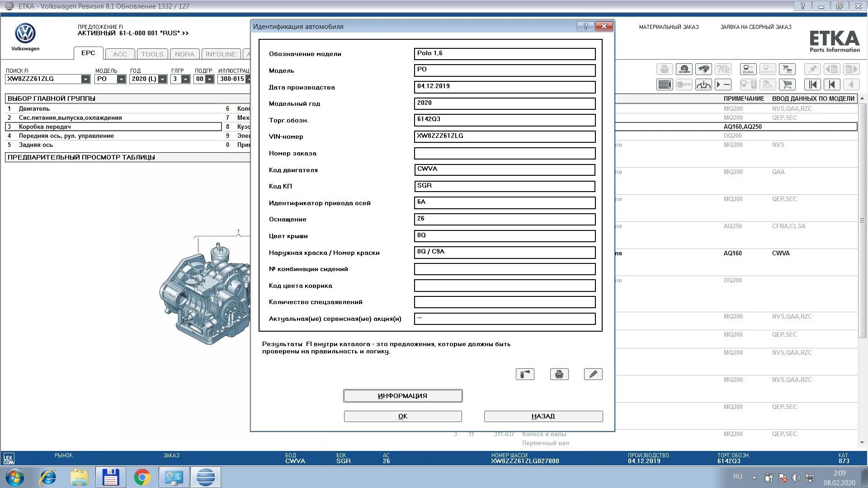Expand the МОДЕЛЬ dropdown

point(121,79)
